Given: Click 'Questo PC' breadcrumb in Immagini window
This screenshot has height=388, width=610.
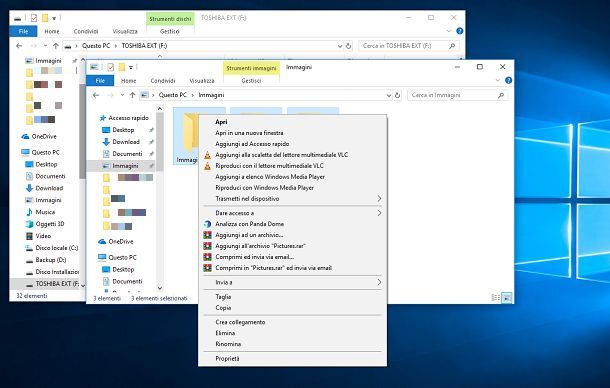Looking at the screenshot, I should tap(173, 95).
